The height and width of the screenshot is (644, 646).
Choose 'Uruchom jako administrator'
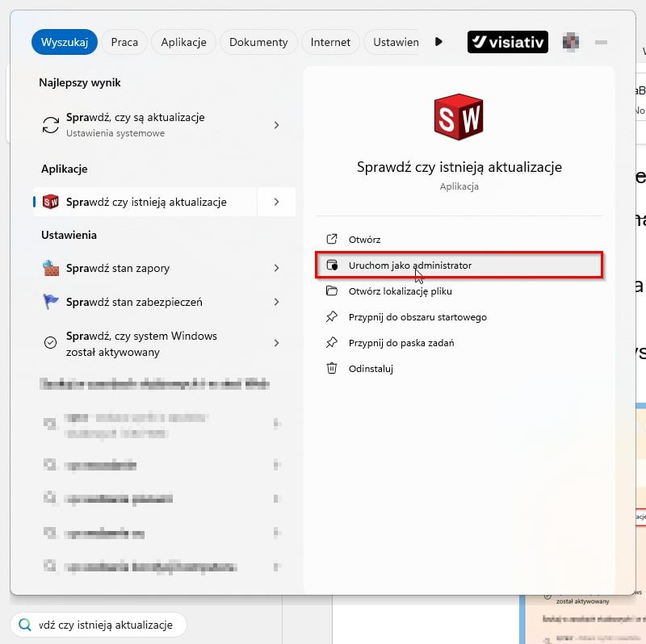pos(459,266)
